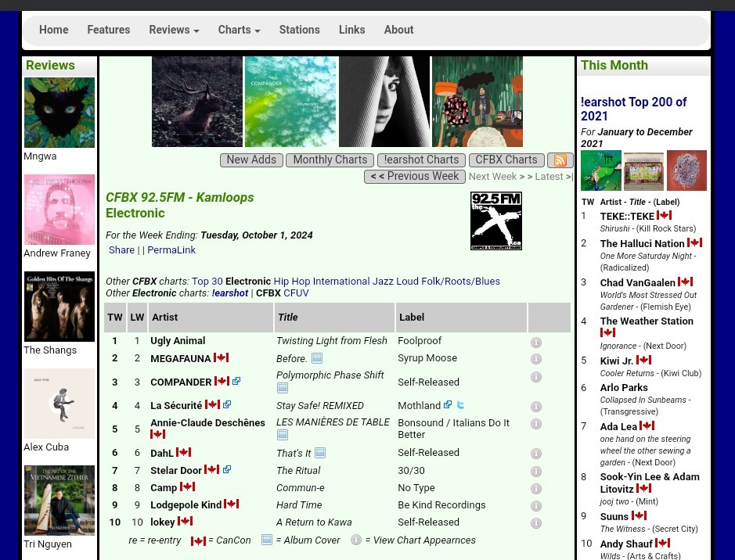Image resolution: width=735 pixels, height=560 pixels.
Task: Open Alex Cuba review thumbnail
Action: click(x=59, y=403)
